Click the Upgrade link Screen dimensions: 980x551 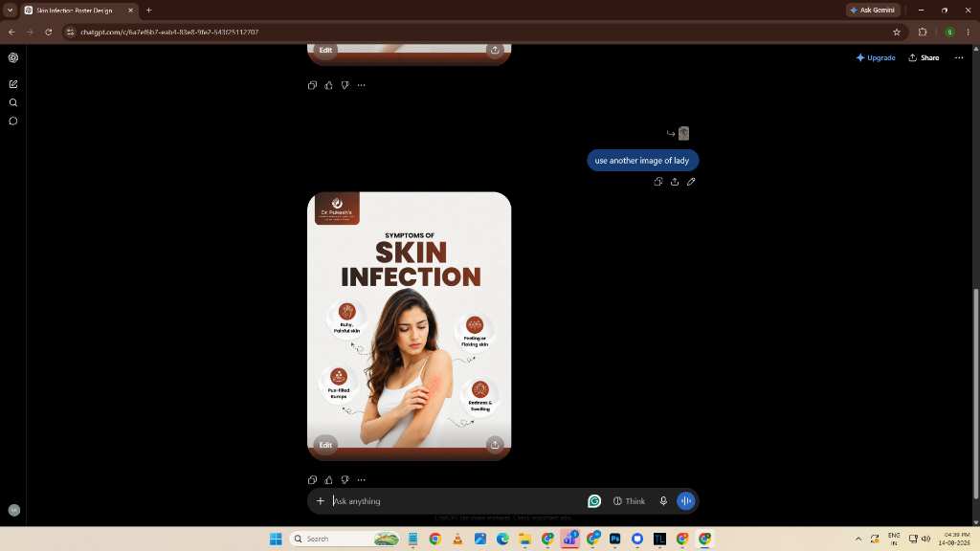(876, 57)
